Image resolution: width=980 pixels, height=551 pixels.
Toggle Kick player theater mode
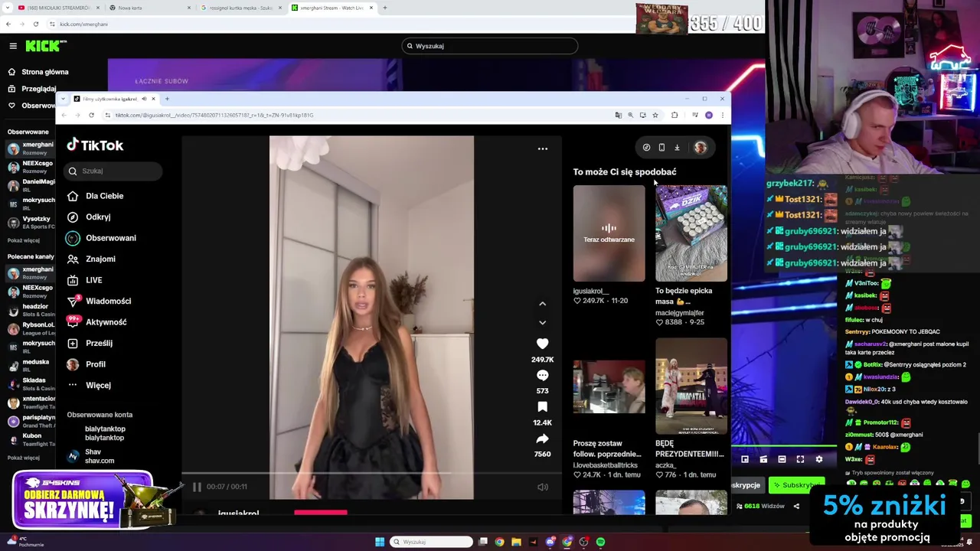(x=782, y=459)
